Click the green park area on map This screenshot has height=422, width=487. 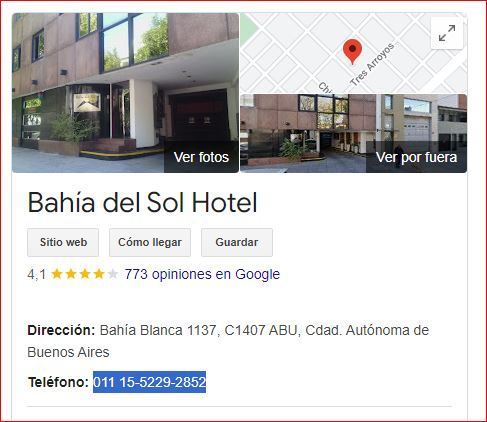245,25
